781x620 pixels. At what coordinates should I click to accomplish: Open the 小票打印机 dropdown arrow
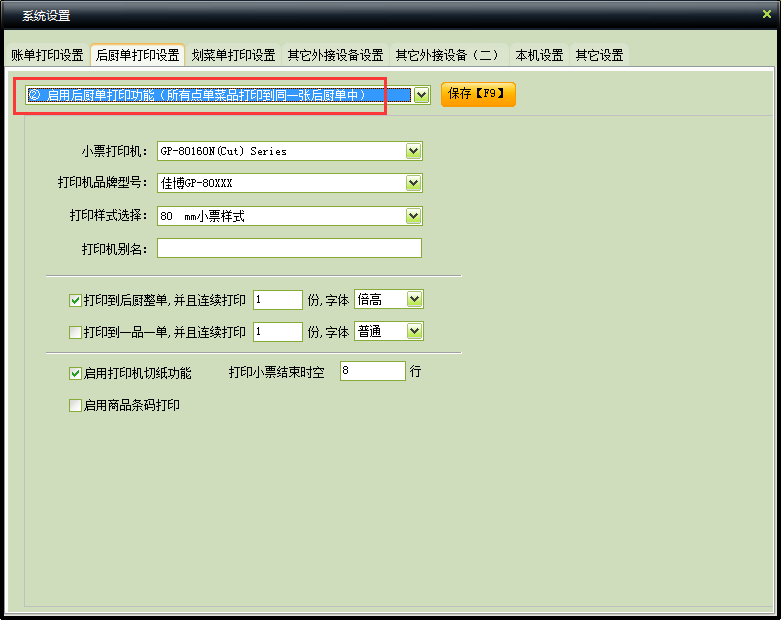pyautogui.click(x=413, y=151)
